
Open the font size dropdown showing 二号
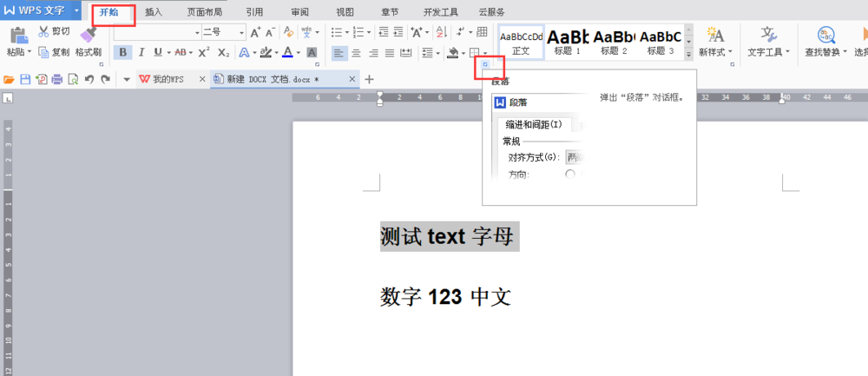point(224,33)
